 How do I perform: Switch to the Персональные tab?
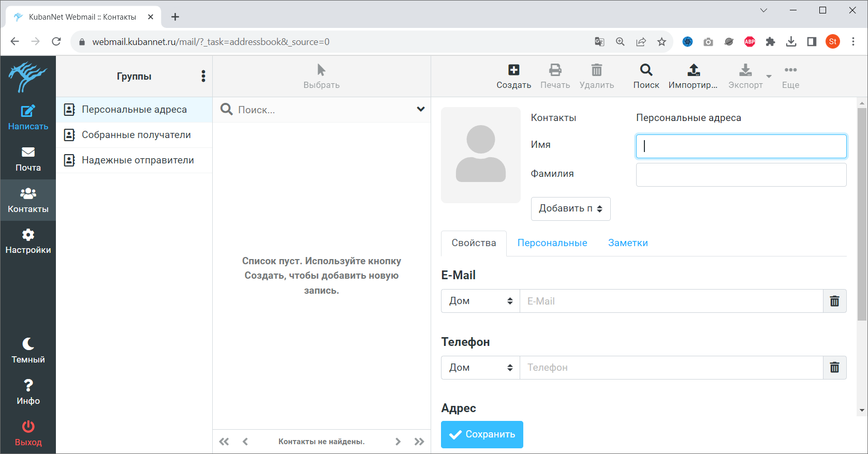tap(552, 243)
